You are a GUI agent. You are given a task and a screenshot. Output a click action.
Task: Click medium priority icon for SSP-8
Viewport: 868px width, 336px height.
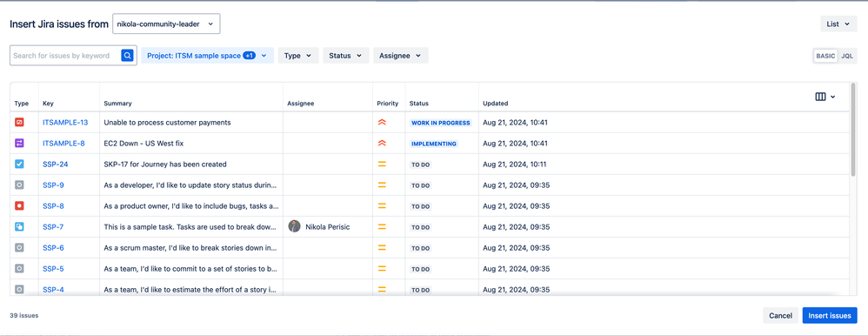coord(382,206)
